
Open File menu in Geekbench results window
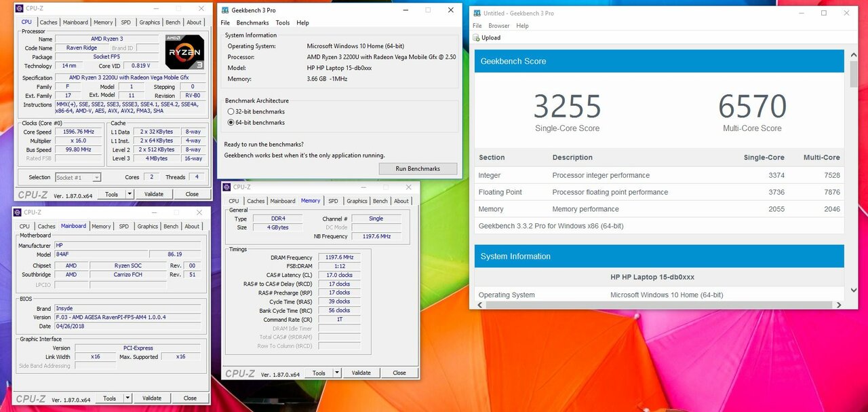point(477,26)
